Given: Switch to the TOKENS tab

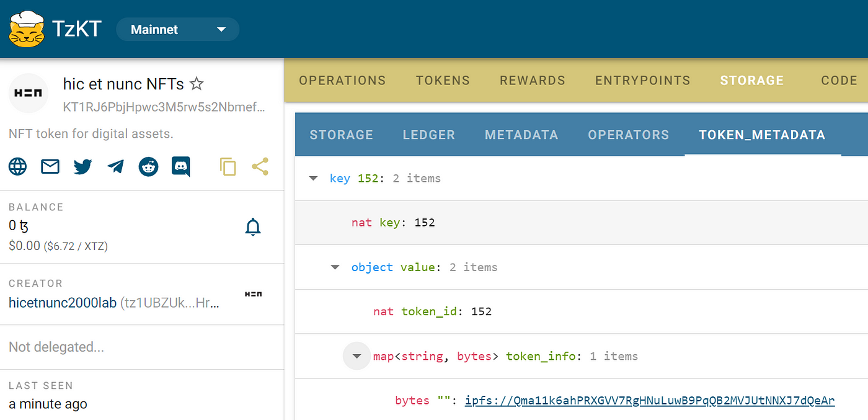Looking at the screenshot, I should click(443, 81).
